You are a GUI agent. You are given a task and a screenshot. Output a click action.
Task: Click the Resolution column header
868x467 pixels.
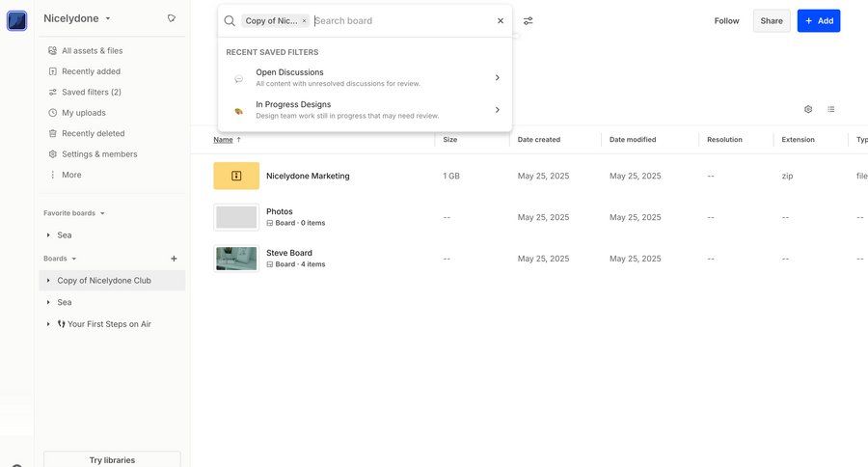coord(724,140)
